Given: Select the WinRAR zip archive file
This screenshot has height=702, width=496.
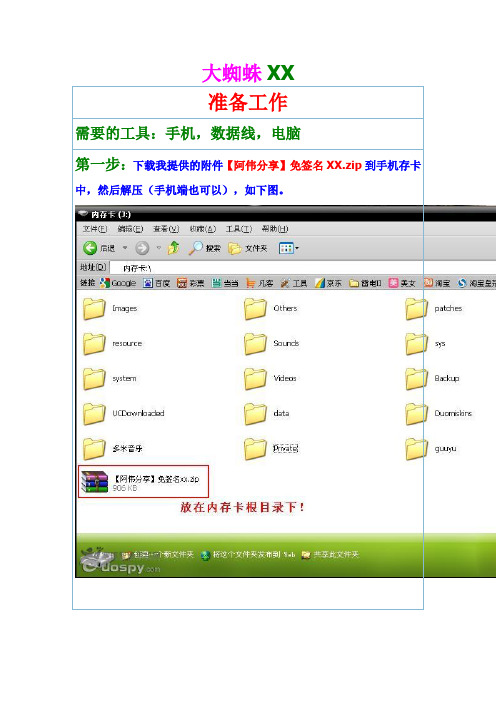Looking at the screenshot, I should (143, 482).
